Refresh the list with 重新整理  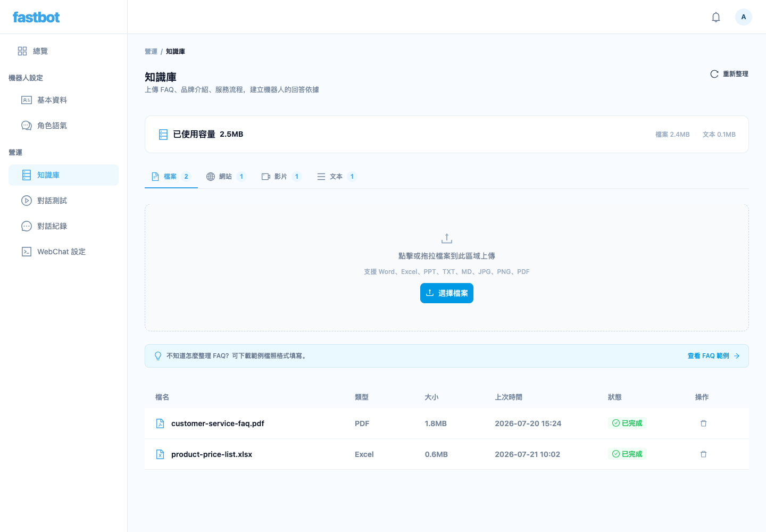(729, 74)
